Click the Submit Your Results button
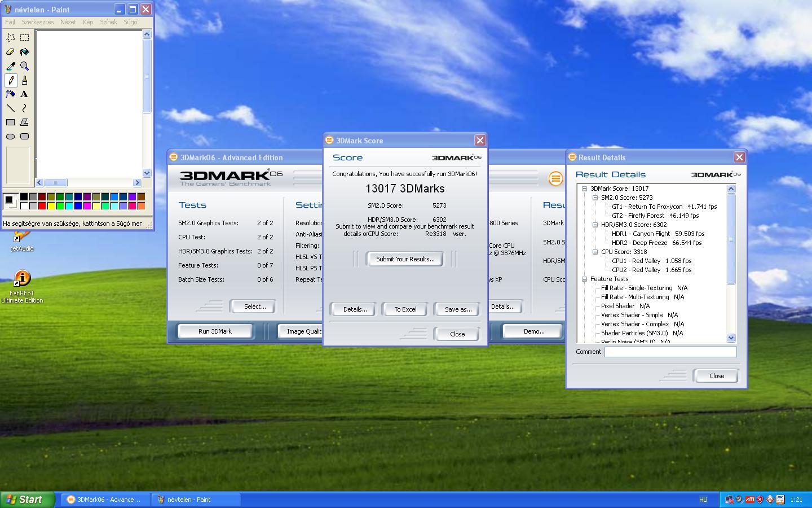Image resolution: width=812 pixels, height=508 pixels. 405,259
